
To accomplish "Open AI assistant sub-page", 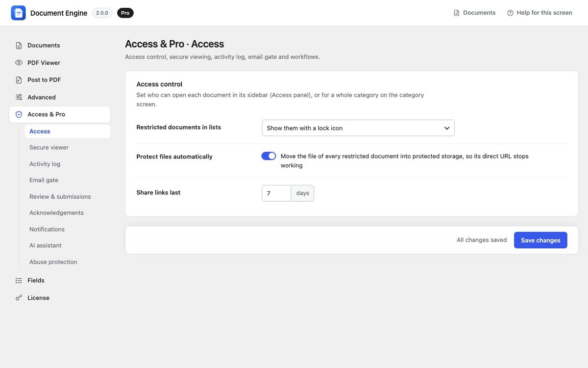I will coord(68,245).
